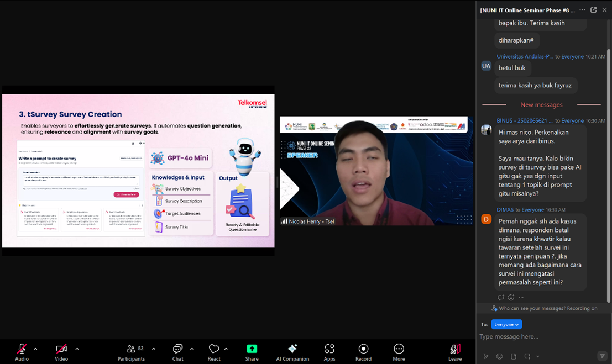Expand screenshot options arrow in chat
Image resolution: width=612 pixels, height=364 pixels.
(537, 356)
